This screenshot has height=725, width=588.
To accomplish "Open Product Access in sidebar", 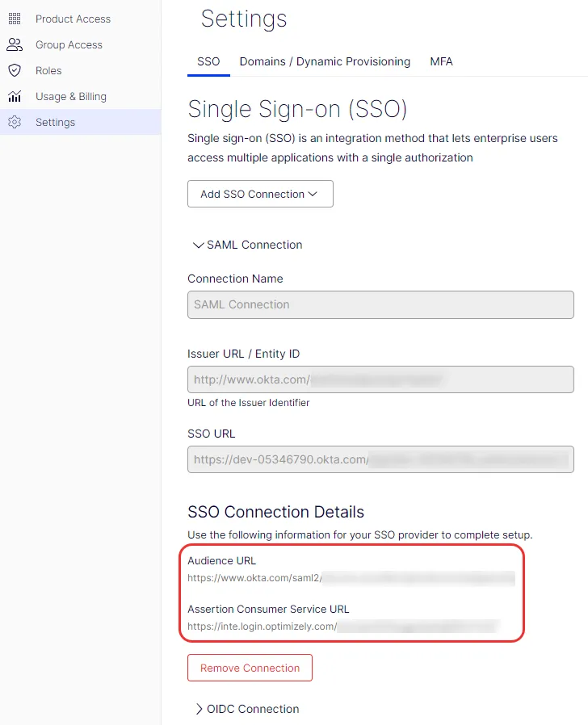I will coord(81,19).
